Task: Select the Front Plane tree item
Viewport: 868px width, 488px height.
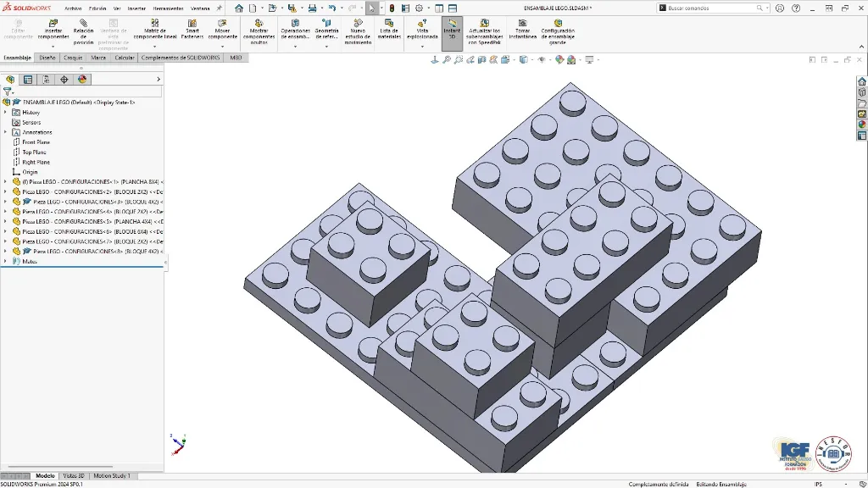Action: (x=36, y=142)
